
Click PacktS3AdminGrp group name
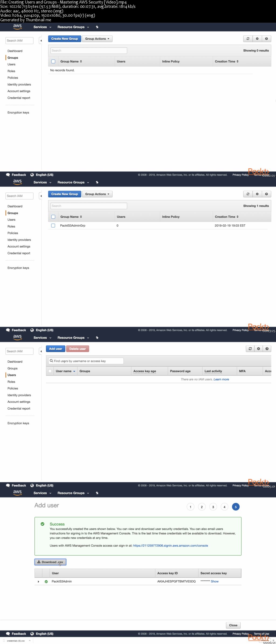73,225
